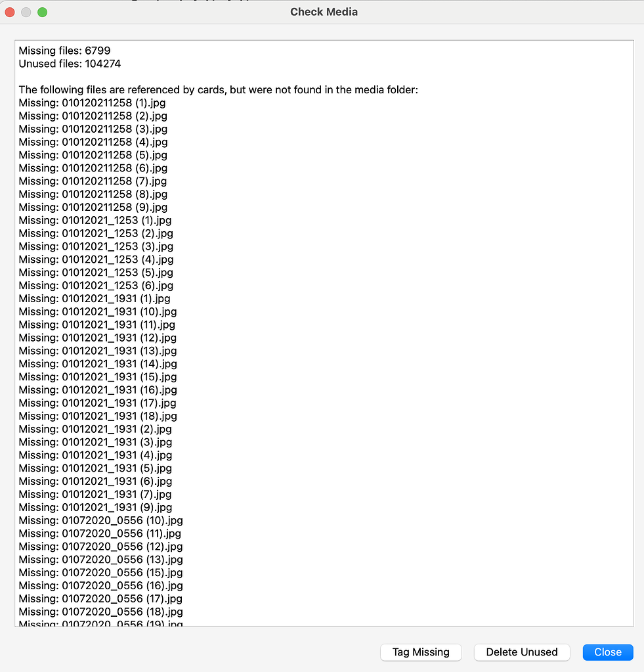
Task: Click the Check Media title bar
Action: [324, 12]
